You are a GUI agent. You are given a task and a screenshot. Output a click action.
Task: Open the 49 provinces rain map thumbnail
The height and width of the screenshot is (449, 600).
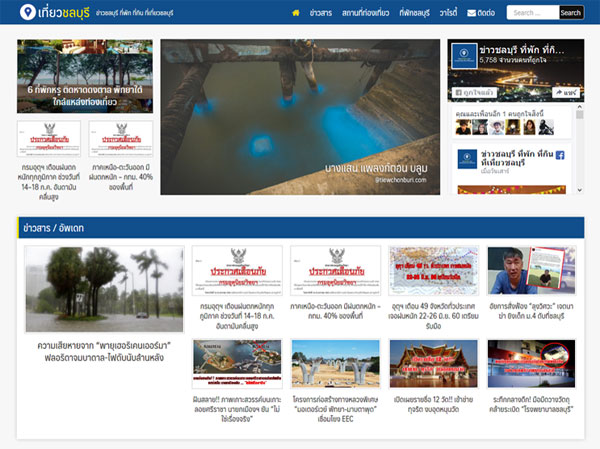pos(434,271)
